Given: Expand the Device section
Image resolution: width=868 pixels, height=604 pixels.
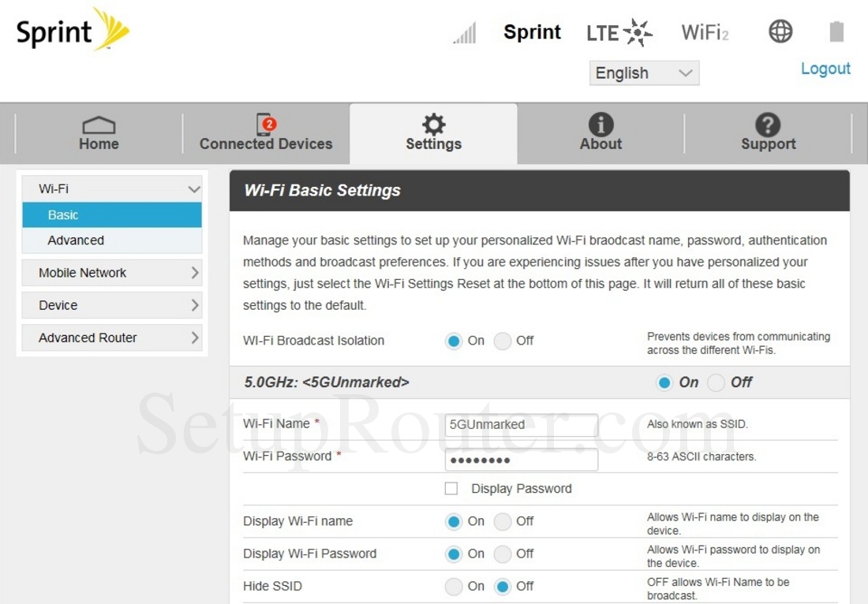Looking at the screenshot, I should [x=112, y=305].
